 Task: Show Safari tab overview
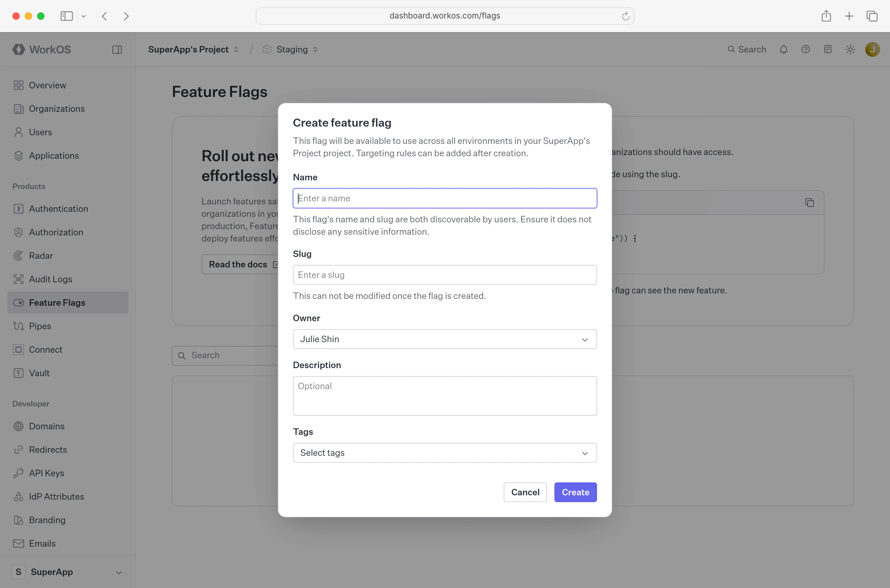tap(872, 16)
